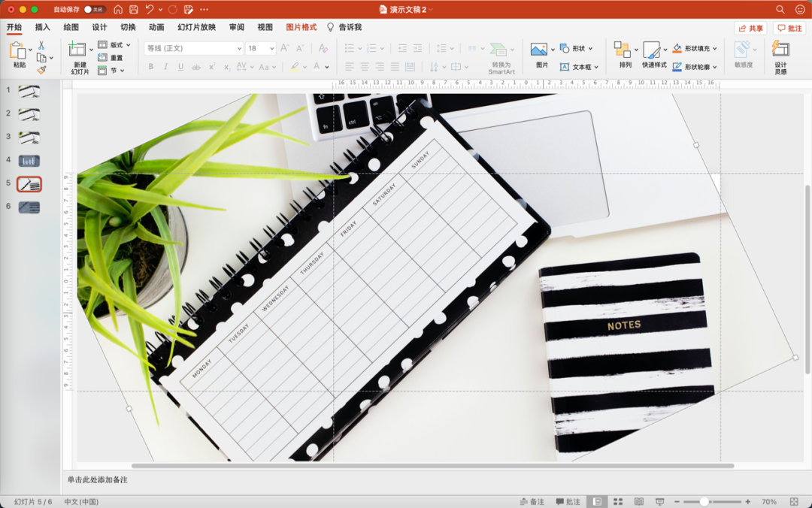Expand the Layout (版式) dropdown
This screenshot has width=812, height=508.
point(128,45)
